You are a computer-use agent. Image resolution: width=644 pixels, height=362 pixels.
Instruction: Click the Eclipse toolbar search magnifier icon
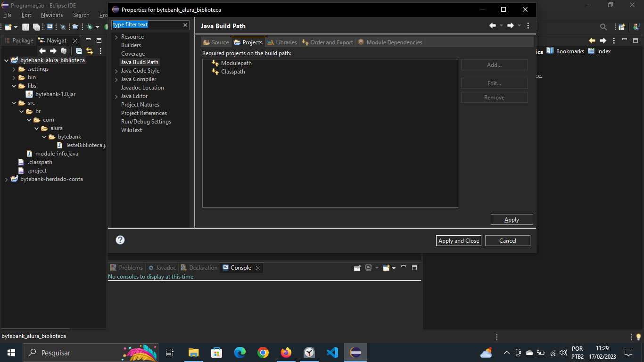point(603,27)
